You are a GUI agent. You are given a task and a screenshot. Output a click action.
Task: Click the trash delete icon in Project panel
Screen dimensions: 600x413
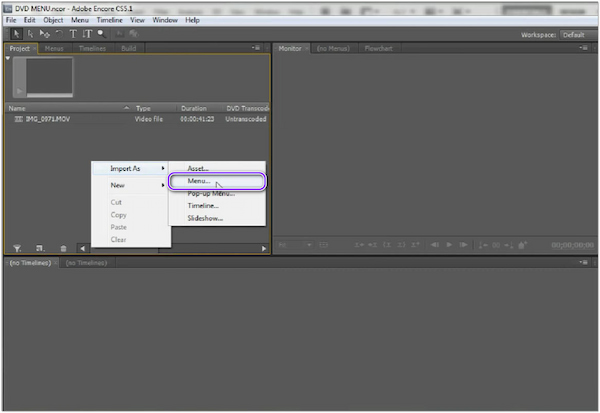(x=64, y=248)
